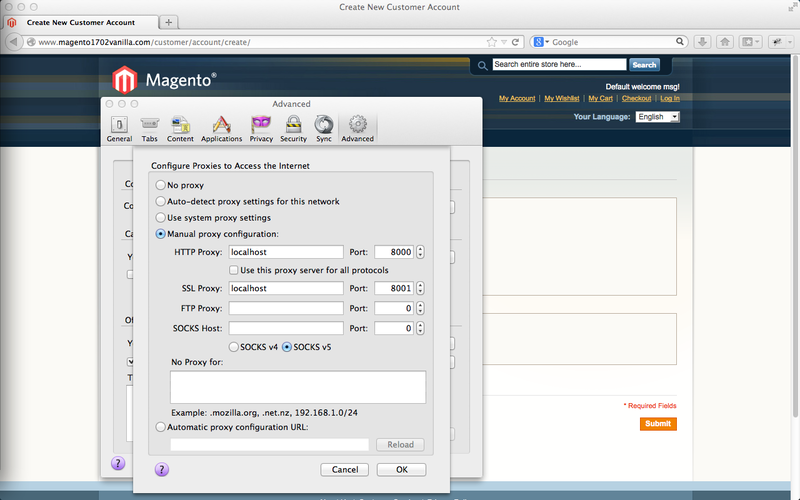Click store search magnifier icon

(x=482, y=65)
